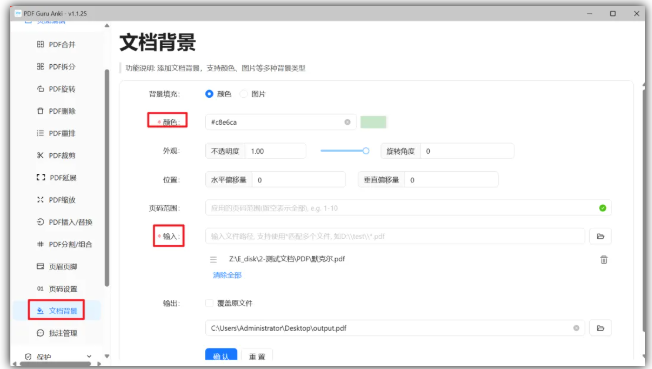652x369 pixels.
Task: Open the PDF缩放 scale tool
Action: pyautogui.click(x=56, y=200)
